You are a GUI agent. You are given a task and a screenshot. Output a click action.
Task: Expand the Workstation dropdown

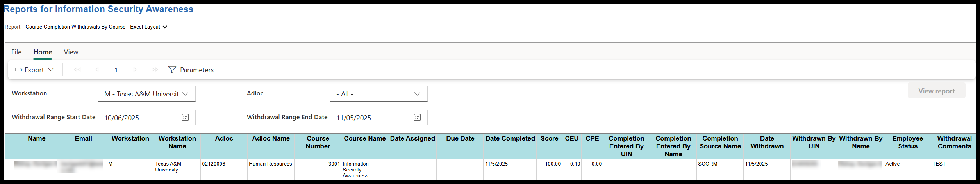click(x=186, y=94)
